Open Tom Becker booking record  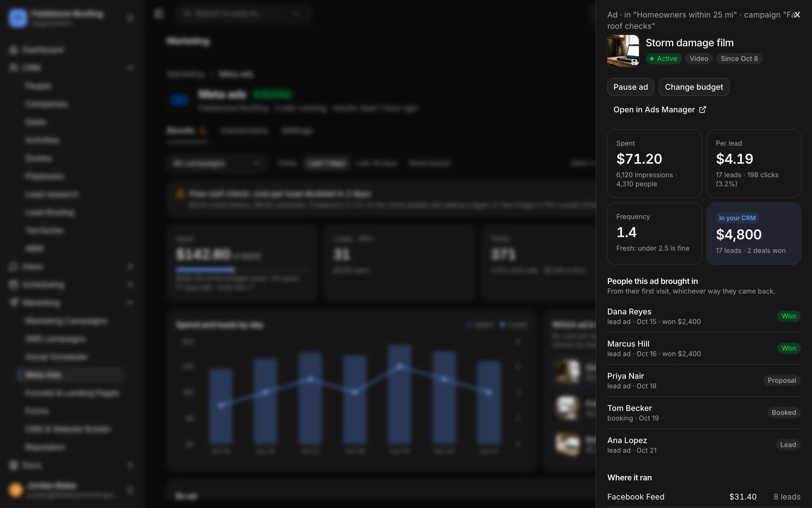(704, 413)
